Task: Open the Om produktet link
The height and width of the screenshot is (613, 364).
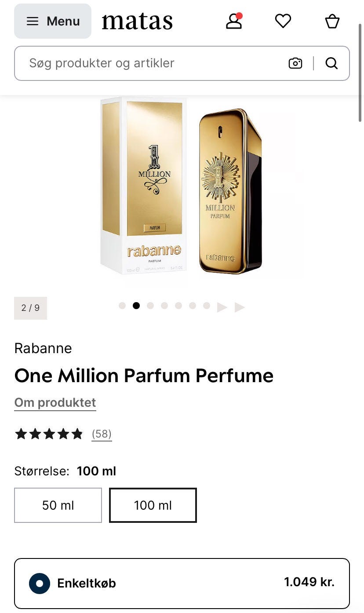Action: (x=55, y=402)
